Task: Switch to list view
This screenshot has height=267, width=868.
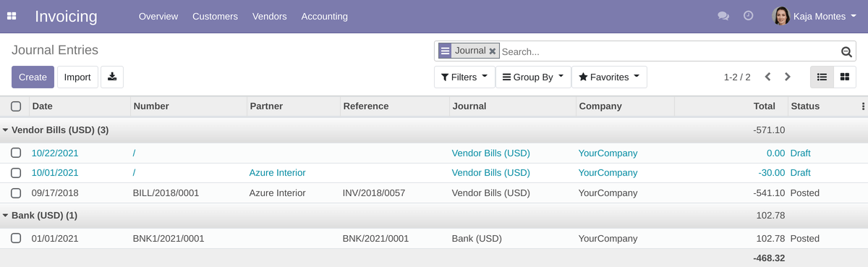Action: coord(822,77)
